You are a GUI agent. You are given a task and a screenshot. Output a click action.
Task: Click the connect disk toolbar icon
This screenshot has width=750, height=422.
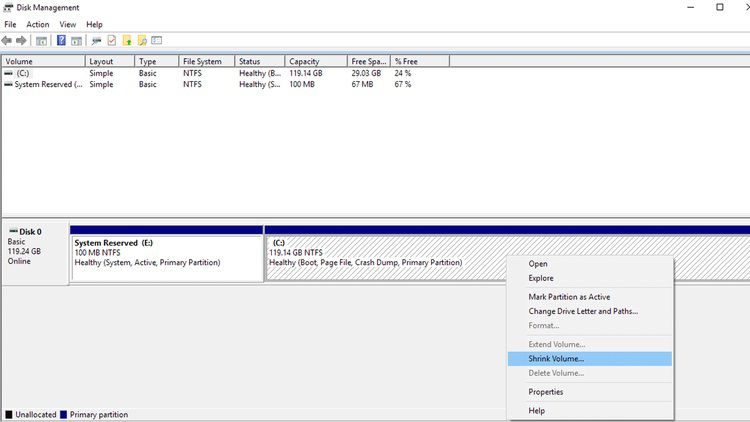click(x=96, y=40)
